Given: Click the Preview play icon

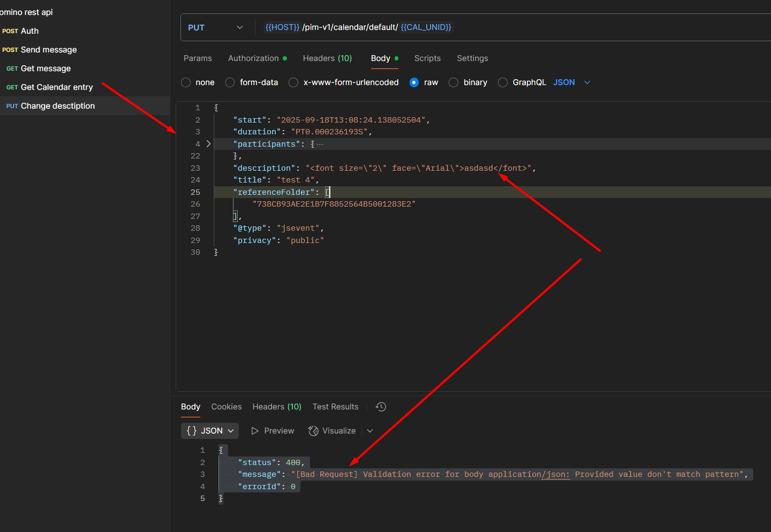Looking at the screenshot, I should click(x=255, y=431).
